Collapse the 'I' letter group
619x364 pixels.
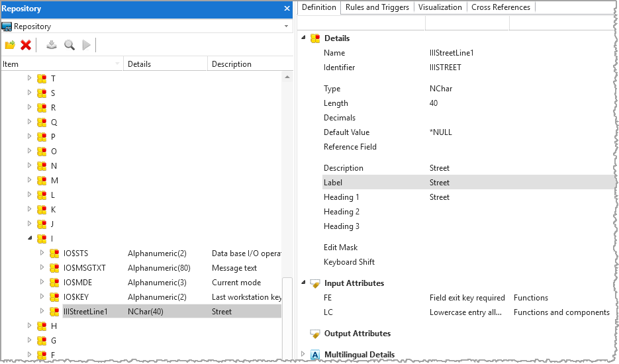(29, 238)
